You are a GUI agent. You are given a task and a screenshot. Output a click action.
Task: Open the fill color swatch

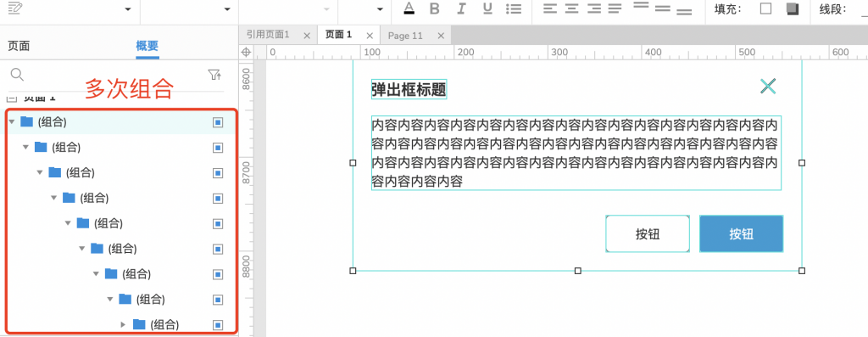[765, 8]
